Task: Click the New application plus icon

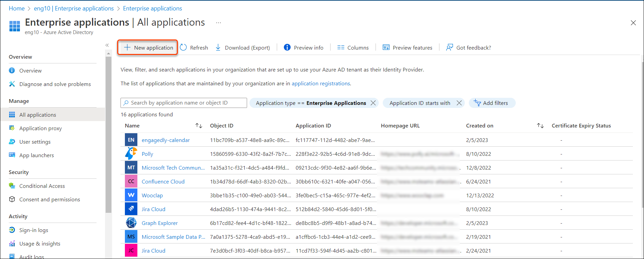Action: [127, 48]
